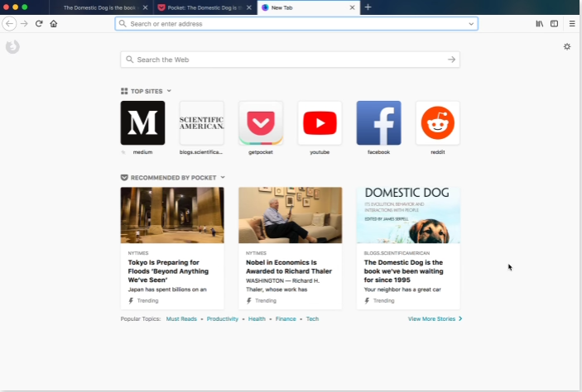Open the Library bookmarks icon
Image resolution: width=582 pixels, height=392 pixels.
[x=540, y=24]
